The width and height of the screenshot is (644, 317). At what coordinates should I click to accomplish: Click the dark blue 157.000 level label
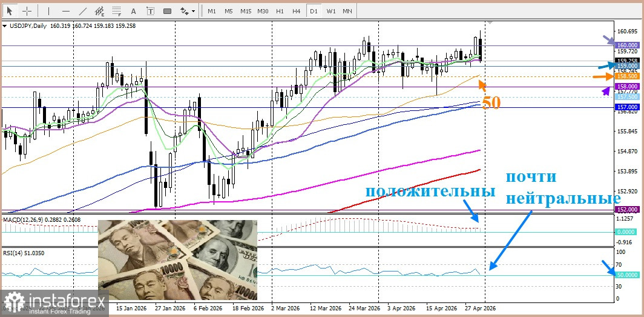pos(626,107)
